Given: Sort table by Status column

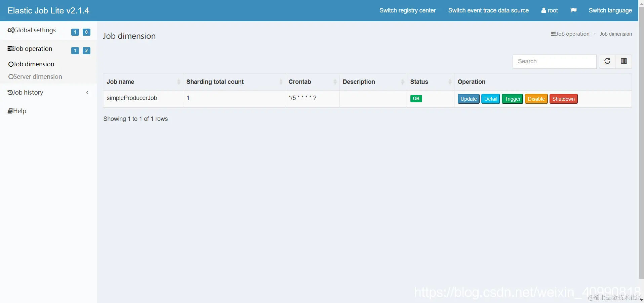Looking at the screenshot, I should click(430, 82).
